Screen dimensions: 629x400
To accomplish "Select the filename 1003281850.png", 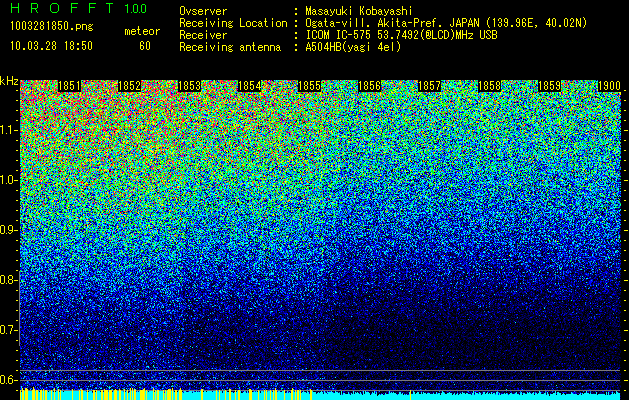I will tap(51, 27).
